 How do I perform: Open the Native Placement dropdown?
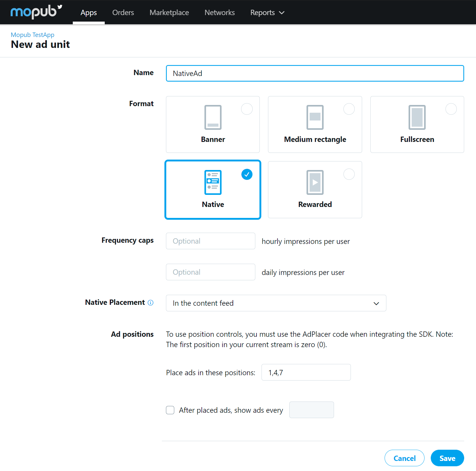coord(276,303)
